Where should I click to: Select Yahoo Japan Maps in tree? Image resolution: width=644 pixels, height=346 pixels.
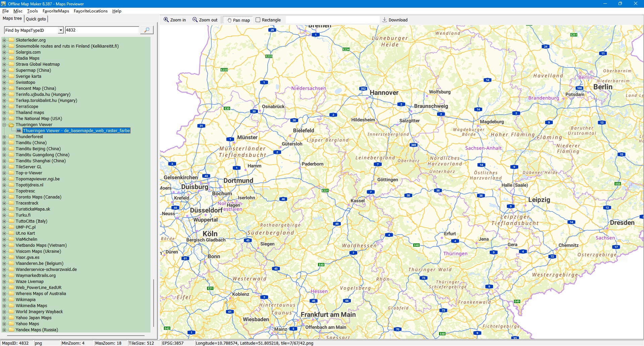point(34,318)
